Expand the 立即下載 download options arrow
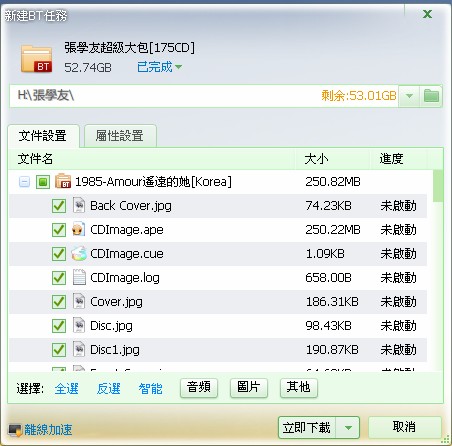452x446 pixels. pyautogui.click(x=348, y=427)
